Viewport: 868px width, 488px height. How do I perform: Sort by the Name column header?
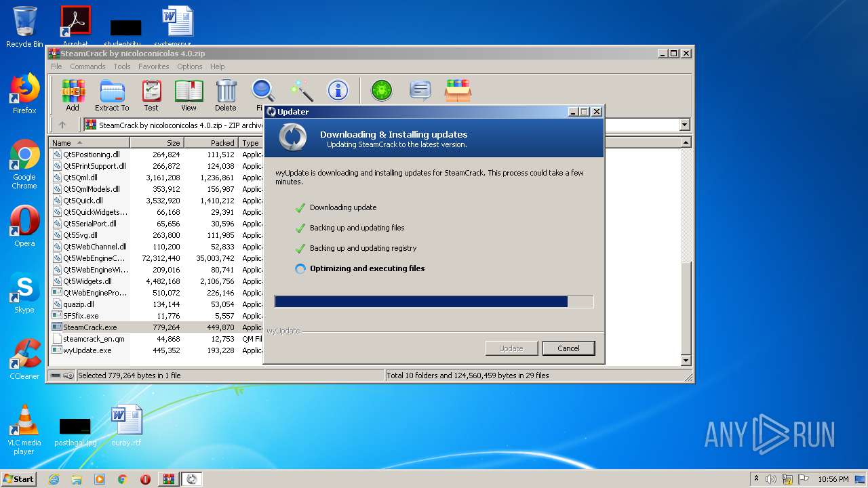89,143
